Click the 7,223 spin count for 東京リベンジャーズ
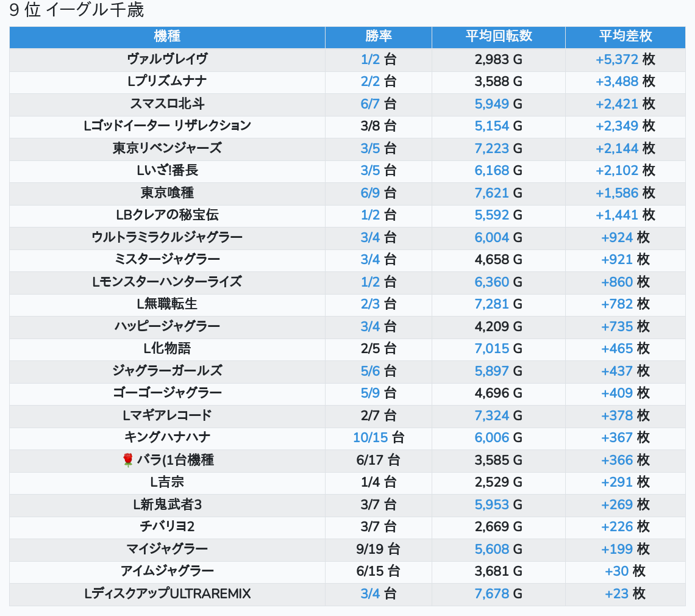 point(491,148)
